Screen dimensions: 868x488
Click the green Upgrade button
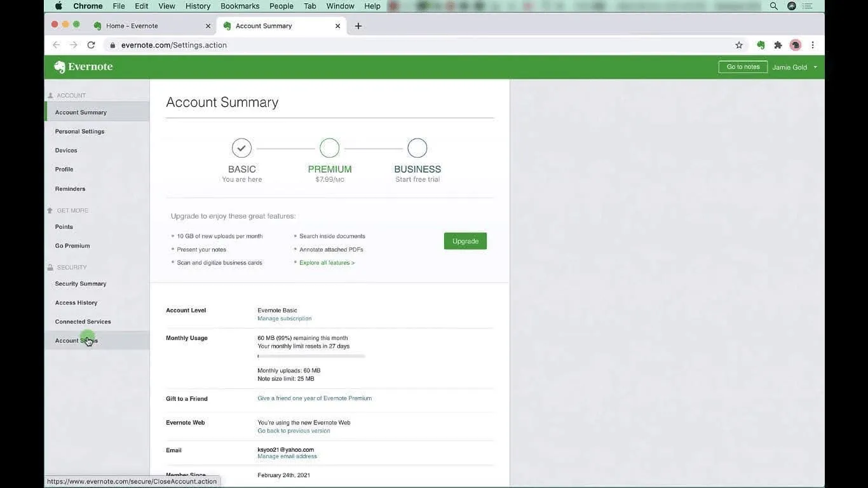click(465, 241)
